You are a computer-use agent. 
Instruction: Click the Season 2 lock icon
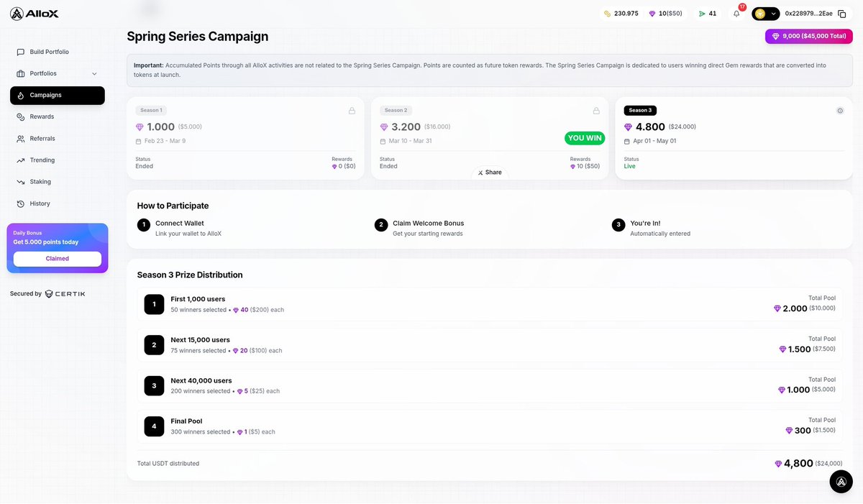(x=596, y=111)
